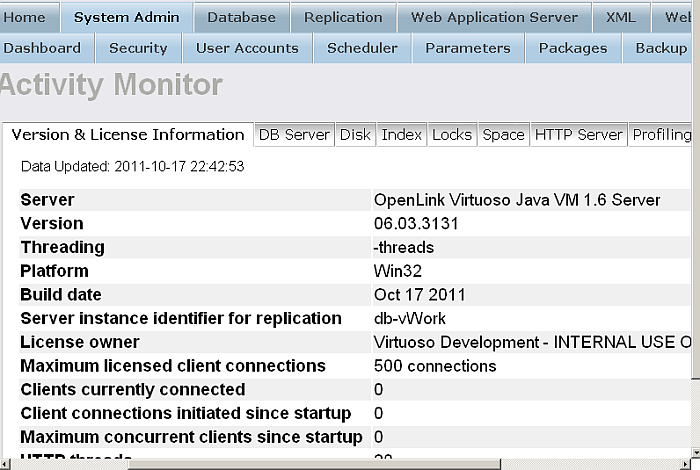The height and width of the screenshot is (470, 700).
Task: Click the License owner label
Action: click(80, 342)
